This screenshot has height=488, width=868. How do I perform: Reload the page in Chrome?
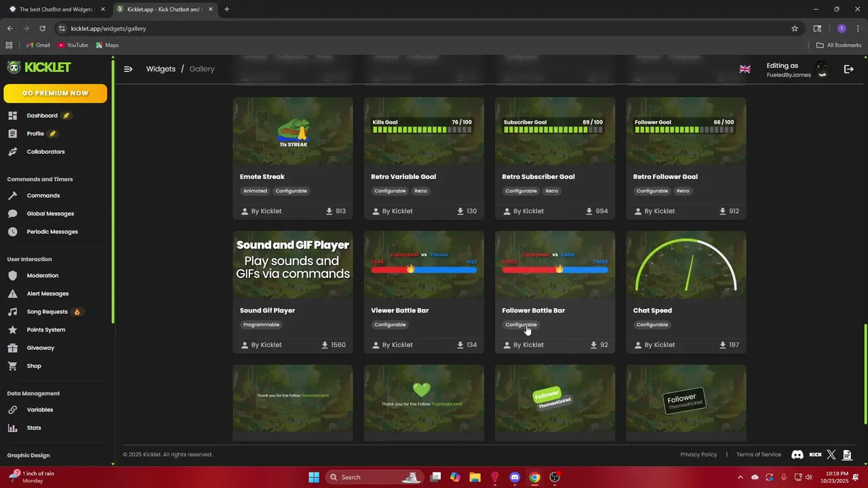click(x=42, y=28)
